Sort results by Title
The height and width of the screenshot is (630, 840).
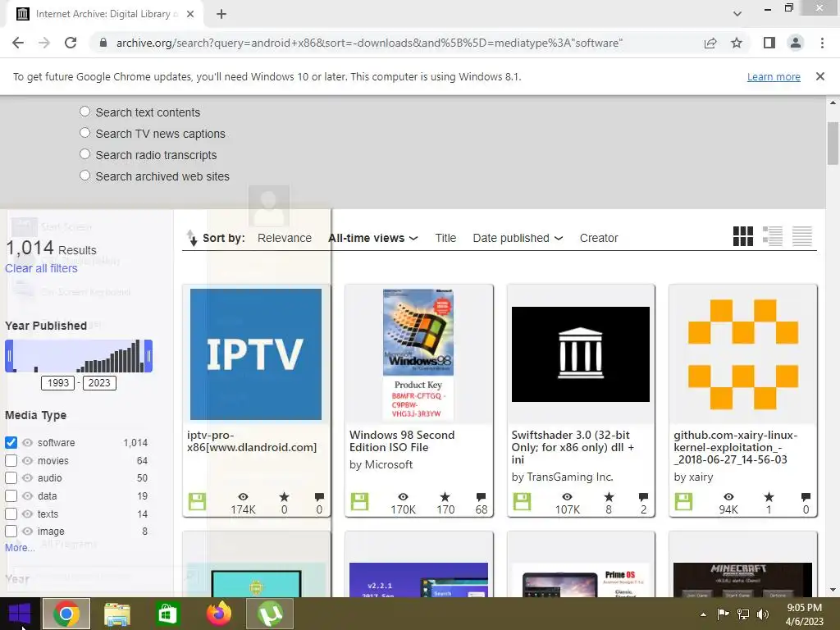point(445,238)
